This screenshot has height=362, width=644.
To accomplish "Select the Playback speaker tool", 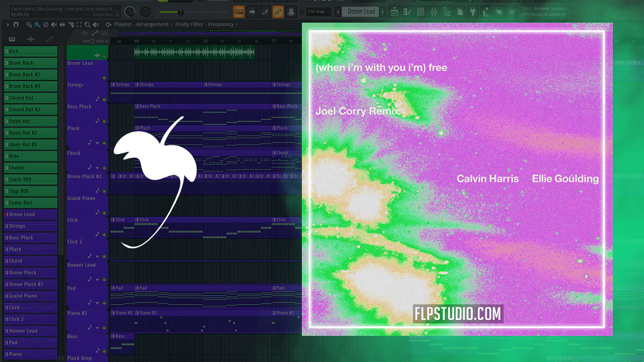I will click(96, 24).
